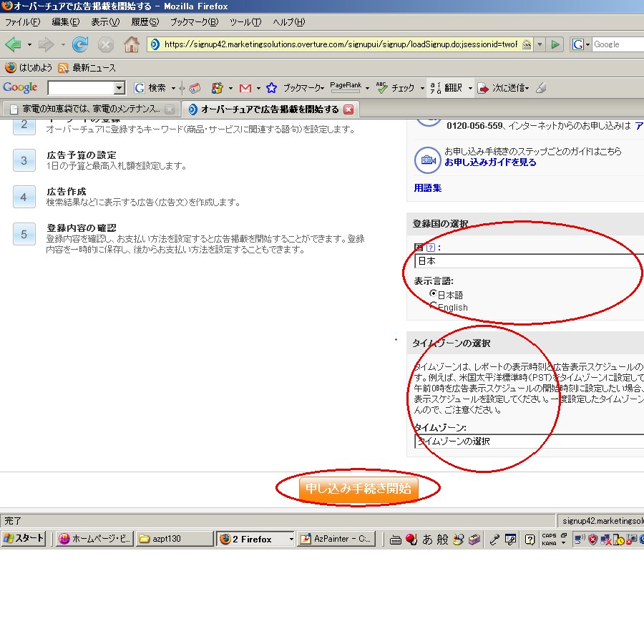Open ホームページ・ビ taskbar item
The height and width of the screenshot is (644, 644).
[x=95, y=538]
